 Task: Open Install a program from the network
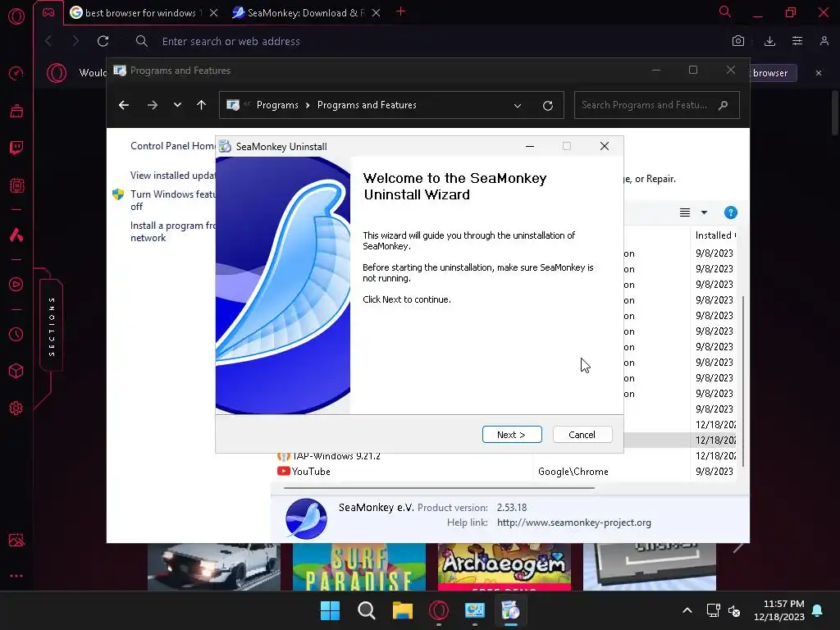coord(172,231)
